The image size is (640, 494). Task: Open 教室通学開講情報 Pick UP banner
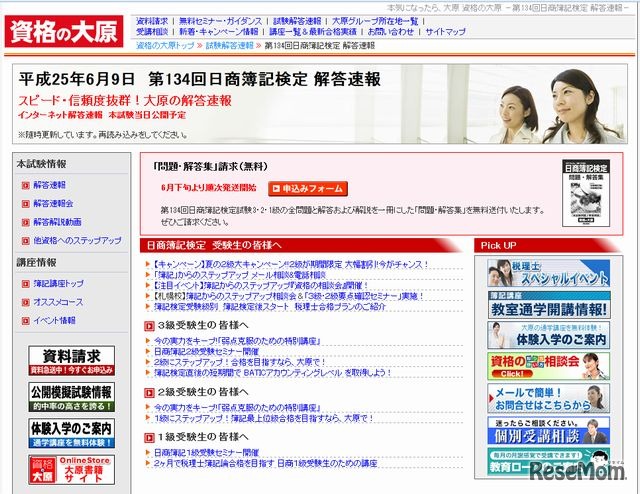click(549, 305)
